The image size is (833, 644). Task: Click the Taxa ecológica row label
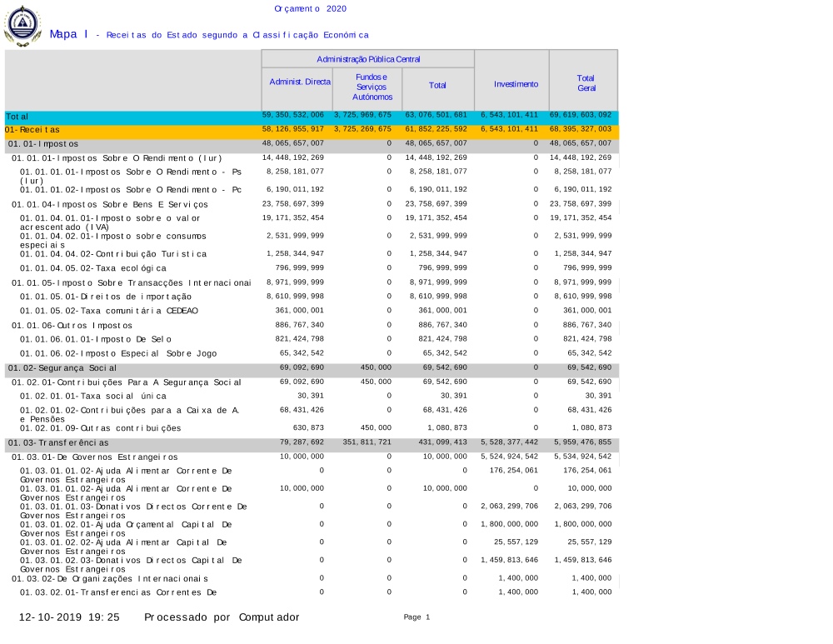tap(93, 268)
